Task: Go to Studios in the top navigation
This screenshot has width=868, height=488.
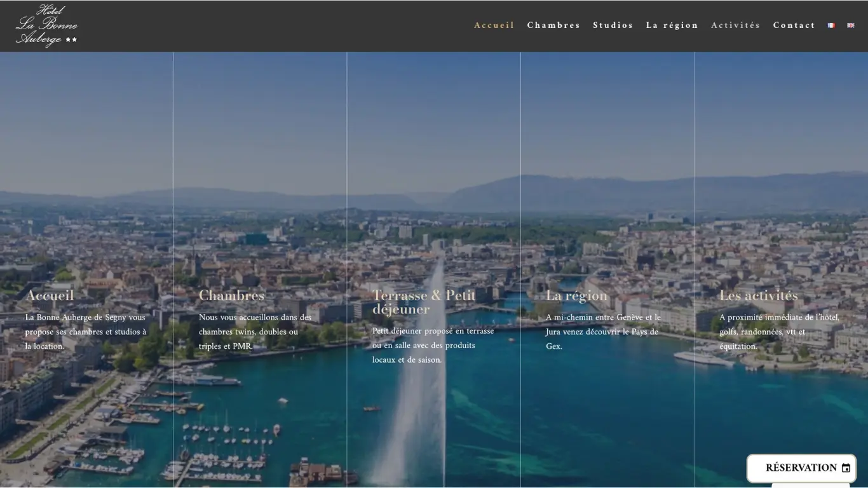Action: (613, 25)
